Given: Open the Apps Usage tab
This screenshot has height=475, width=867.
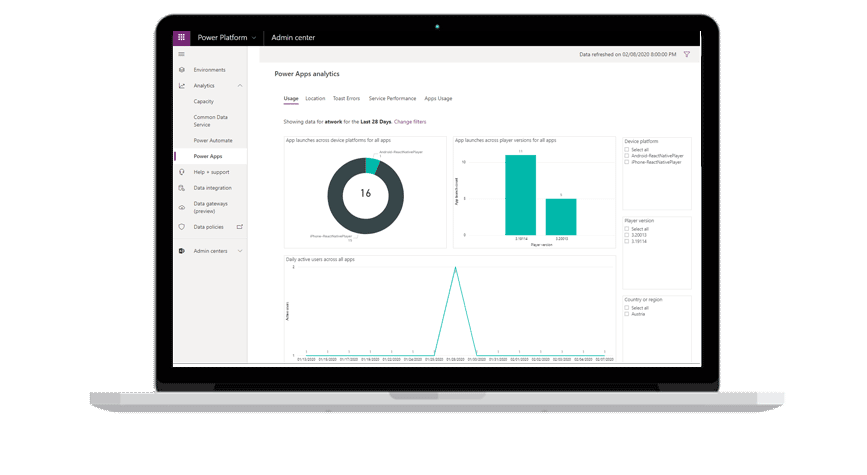Looking at the screenshot, I should click(438, 98).
